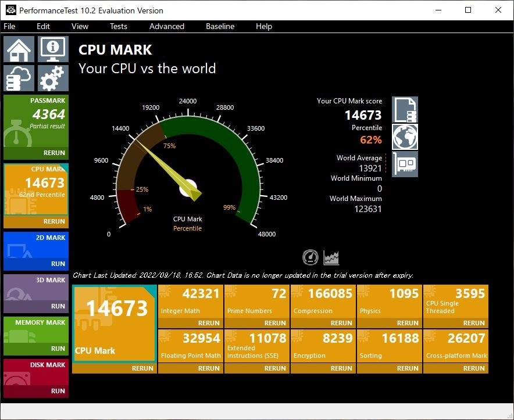
Task: Open the View menu
Action: 80,26
